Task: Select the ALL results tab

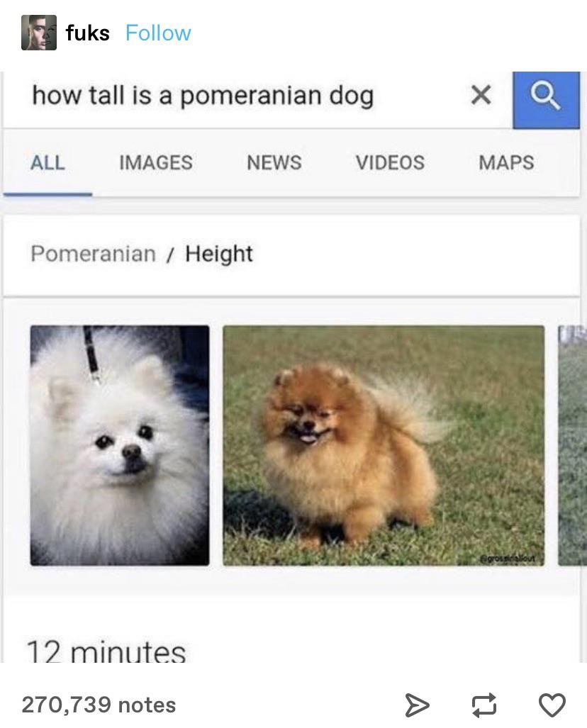Action: (47, 162)
